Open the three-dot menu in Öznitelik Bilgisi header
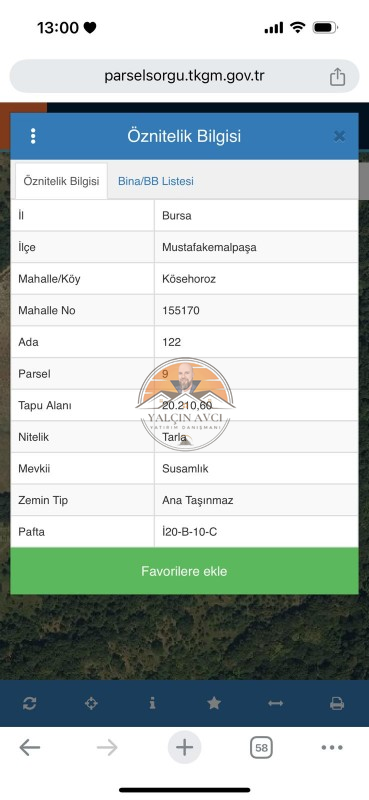369x800 pixels. tap(33, 136)
